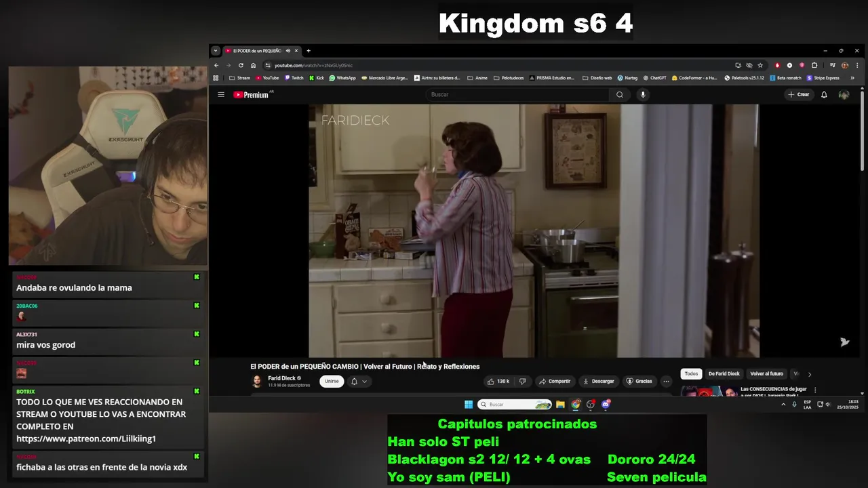868x488 pixels.
Task: Toggle the subscription notification bell
Action: click(354, 382)
